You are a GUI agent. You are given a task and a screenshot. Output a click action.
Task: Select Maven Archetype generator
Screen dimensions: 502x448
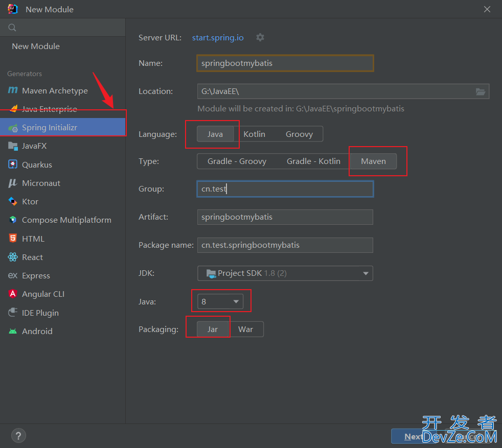pos(63,90)
